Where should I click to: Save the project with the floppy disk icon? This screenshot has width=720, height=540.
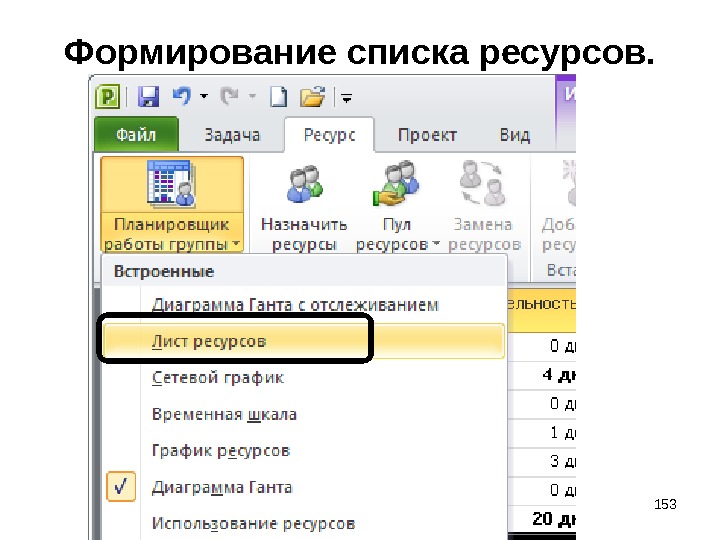(148, 96)
